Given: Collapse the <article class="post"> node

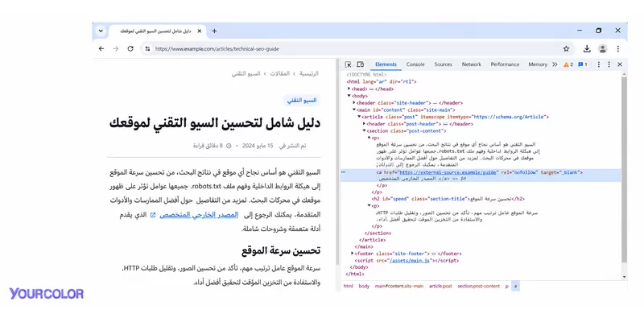Looking at the screenshot, I should pyautogui.click(x=359, y=117).
